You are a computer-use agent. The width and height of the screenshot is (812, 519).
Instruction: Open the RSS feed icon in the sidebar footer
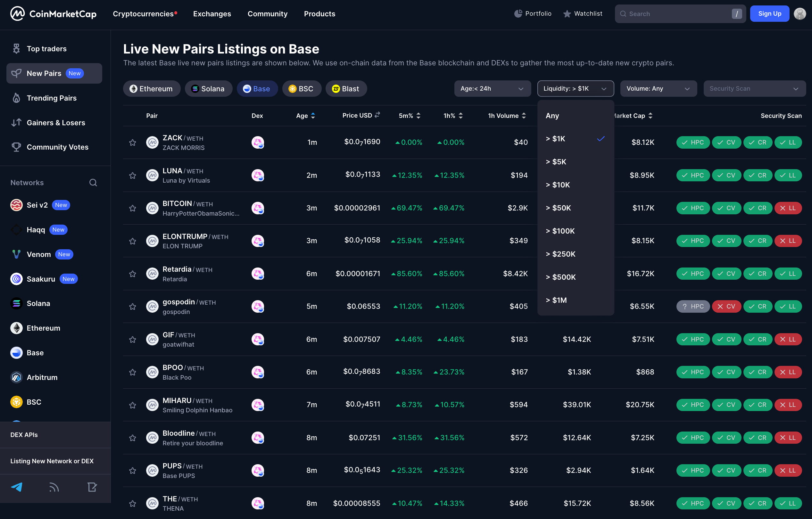[54, 487]
